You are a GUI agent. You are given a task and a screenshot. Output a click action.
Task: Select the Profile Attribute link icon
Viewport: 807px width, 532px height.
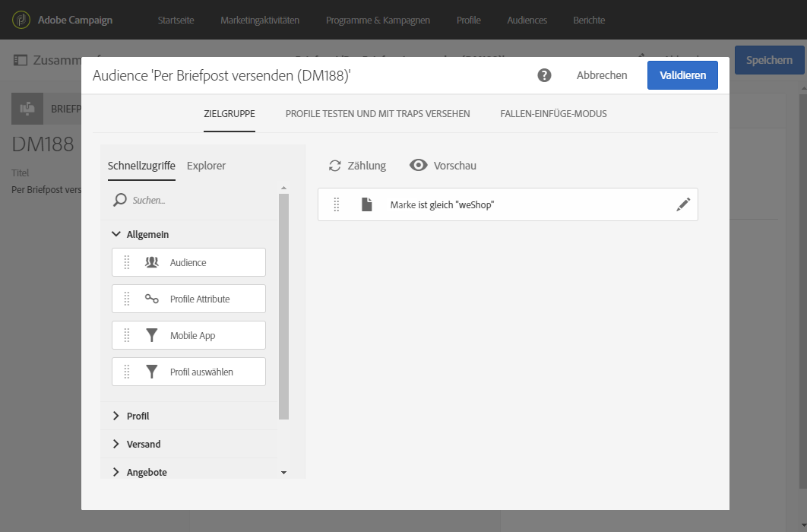point(152,299)
